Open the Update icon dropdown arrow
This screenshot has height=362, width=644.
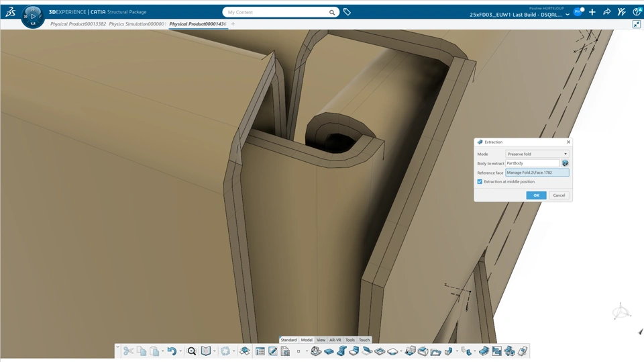tap(233, 351)
